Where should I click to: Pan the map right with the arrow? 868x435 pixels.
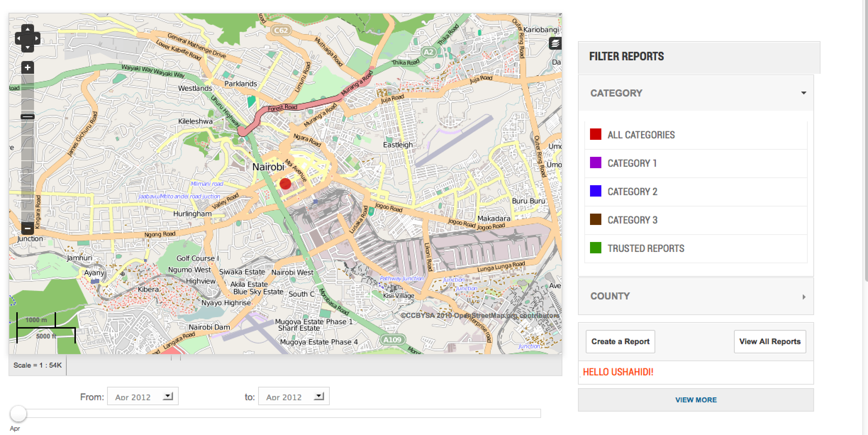coord(36,38)
